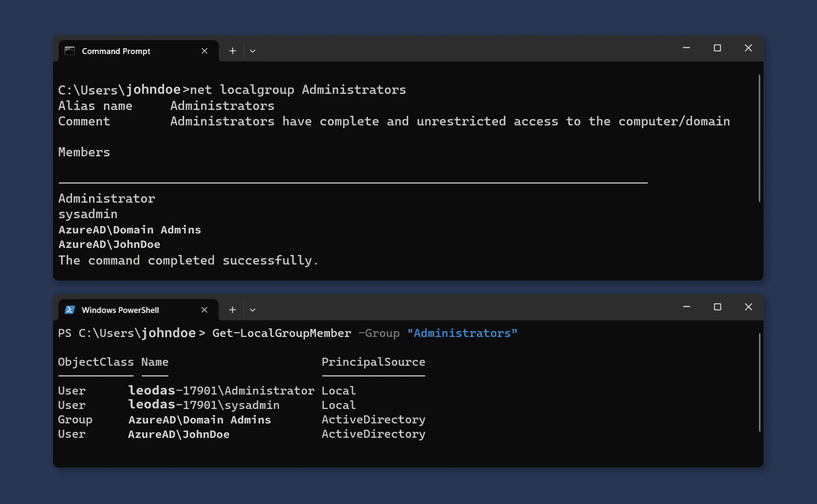This screenshot has height=504, width=817.
Task: Click the Command Prompt tab icon
Action: click(x=70, y=51)
